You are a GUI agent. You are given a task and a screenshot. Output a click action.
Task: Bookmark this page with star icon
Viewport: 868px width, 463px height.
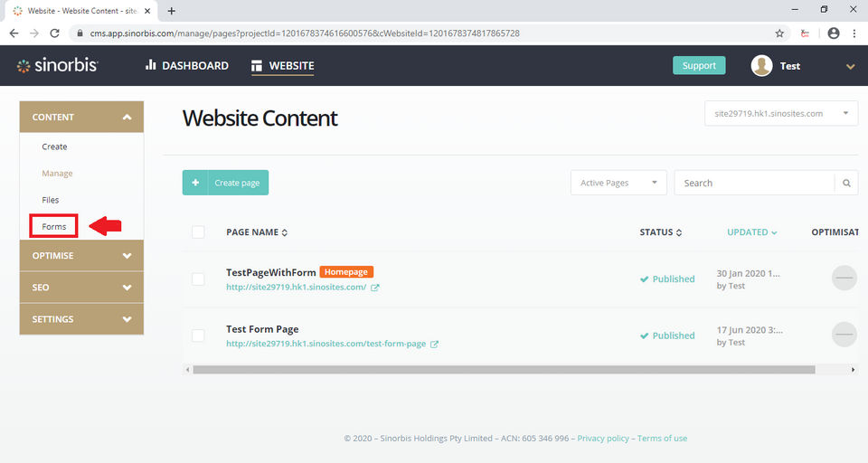click(x=779, y=33)
